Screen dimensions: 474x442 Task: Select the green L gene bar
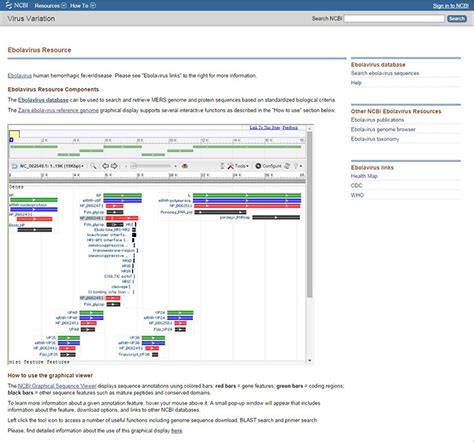tap(247, 195)
